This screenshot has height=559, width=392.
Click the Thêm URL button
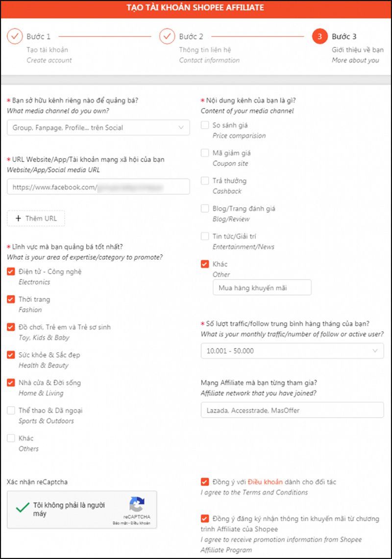36,218
